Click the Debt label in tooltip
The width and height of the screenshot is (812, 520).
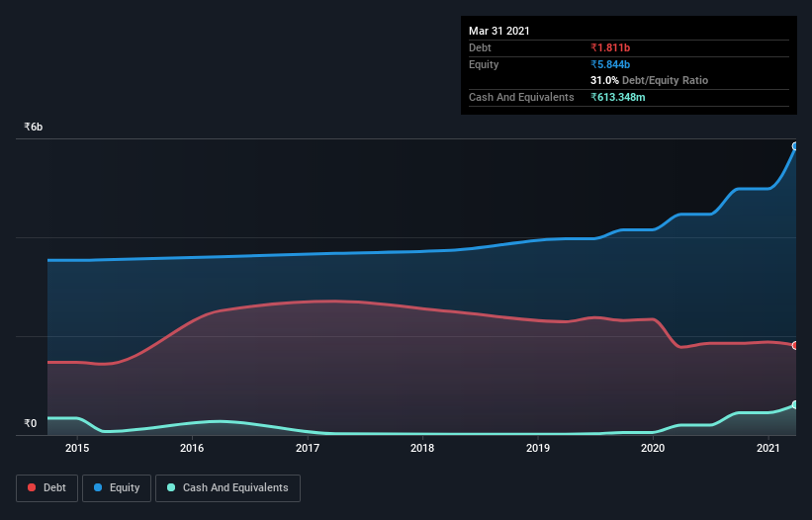pos(480,47)
